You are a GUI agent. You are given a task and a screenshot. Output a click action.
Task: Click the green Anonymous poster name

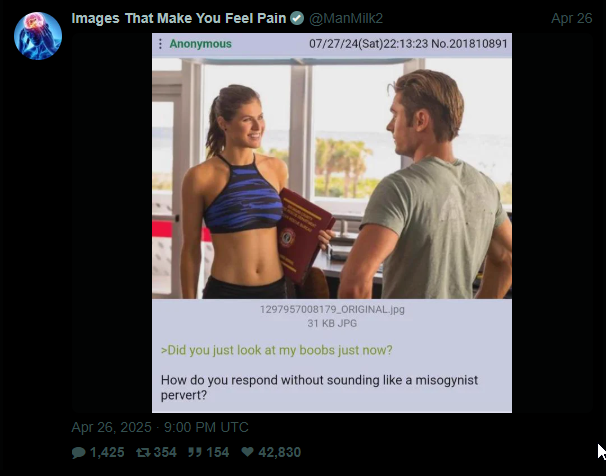point(201,44)
